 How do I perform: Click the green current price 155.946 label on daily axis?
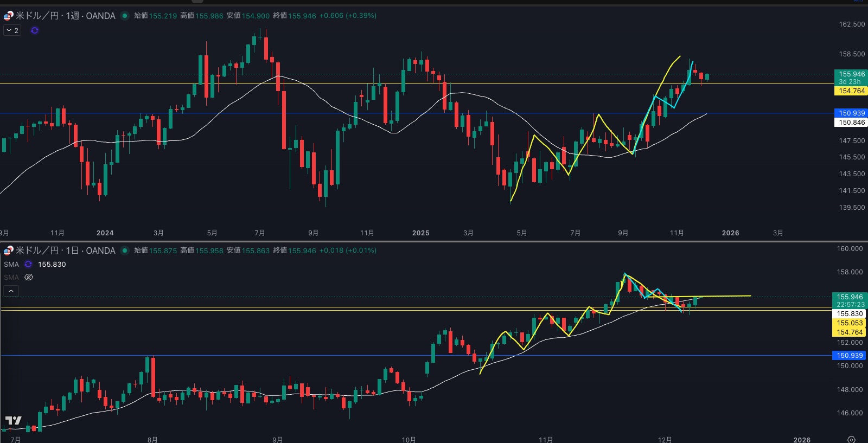tap(849, 297)
